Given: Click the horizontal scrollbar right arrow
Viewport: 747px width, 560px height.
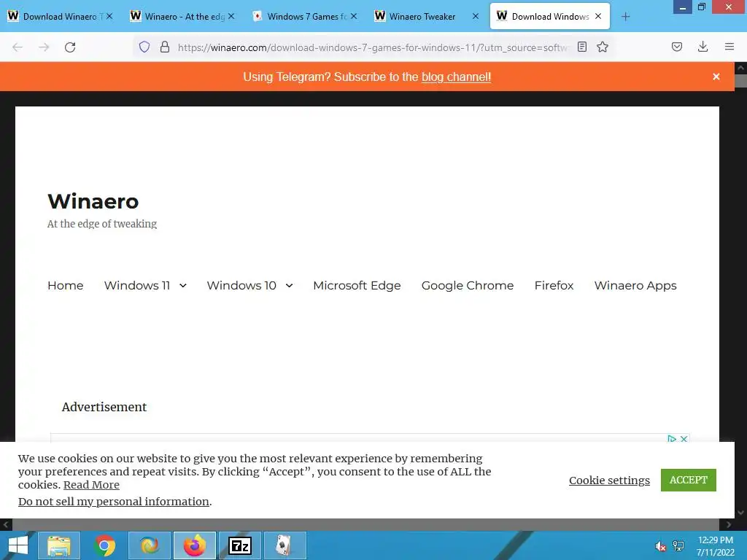Looking at the screenshot, I should [x=729, y=524].
